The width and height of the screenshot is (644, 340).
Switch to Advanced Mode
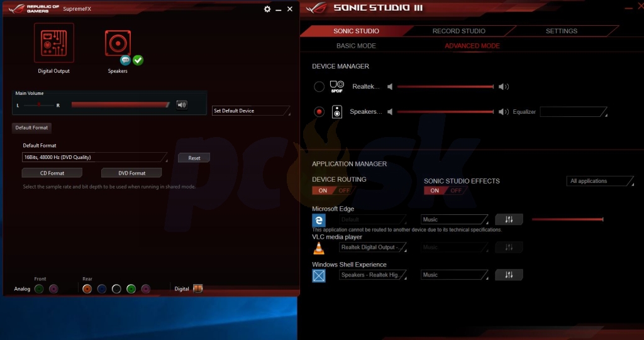[472, 46]
